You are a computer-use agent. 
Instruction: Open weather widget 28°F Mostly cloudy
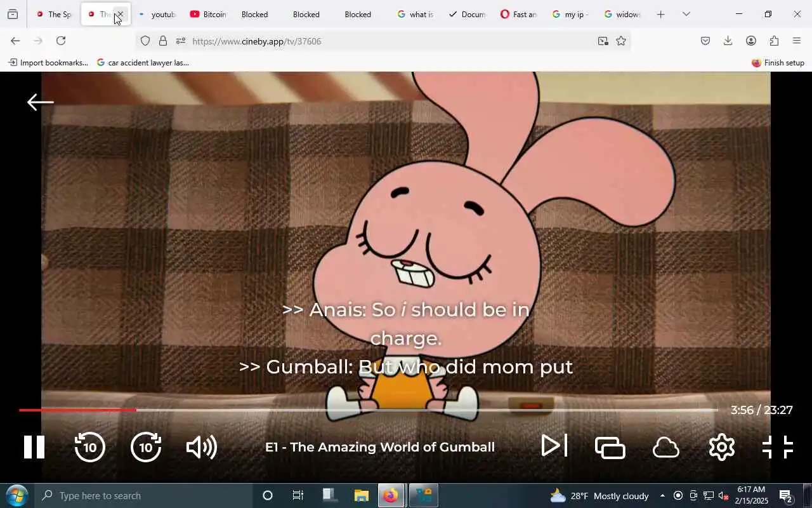[x=599, y=496]
